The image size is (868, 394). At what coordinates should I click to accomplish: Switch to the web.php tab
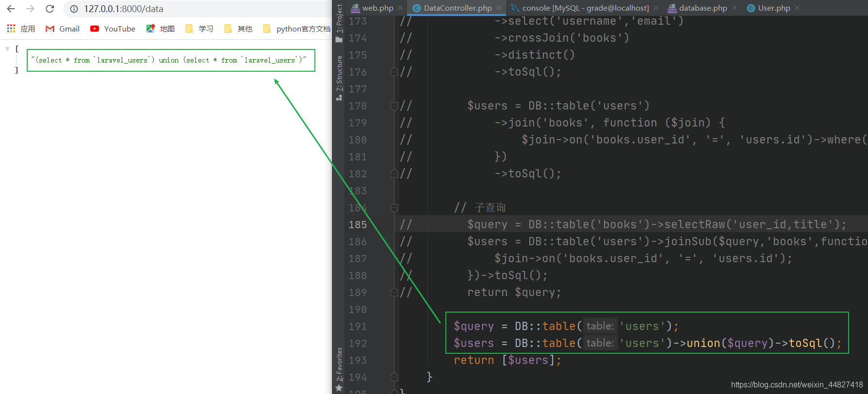(x=372, y=8)
